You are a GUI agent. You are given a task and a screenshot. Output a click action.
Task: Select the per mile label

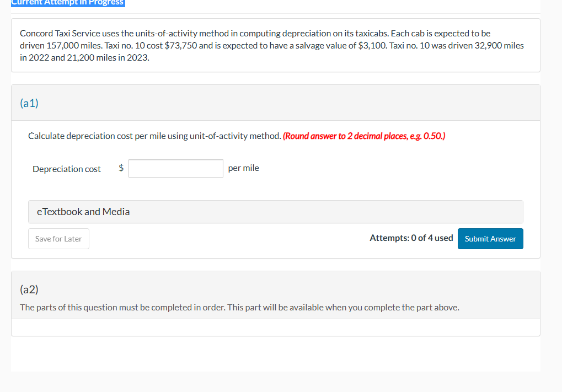pyautogui.click(x=243, y=168)
